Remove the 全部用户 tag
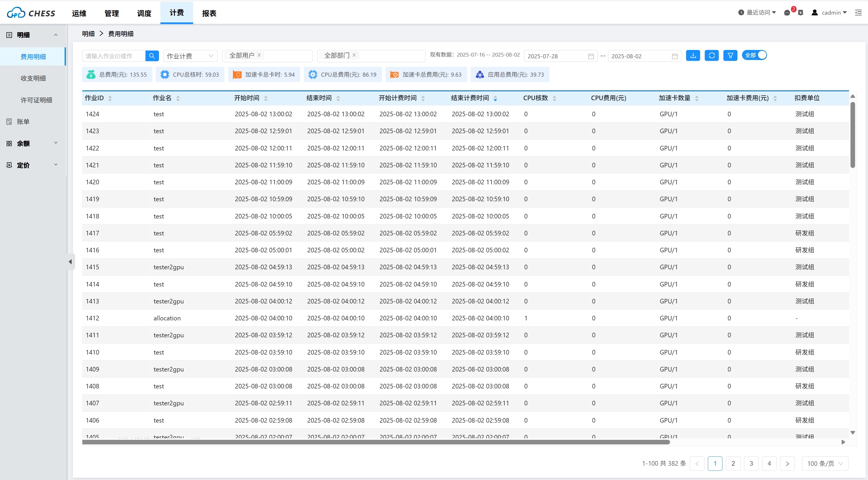Viewport: 868px width, 480px height. point(259,55)
